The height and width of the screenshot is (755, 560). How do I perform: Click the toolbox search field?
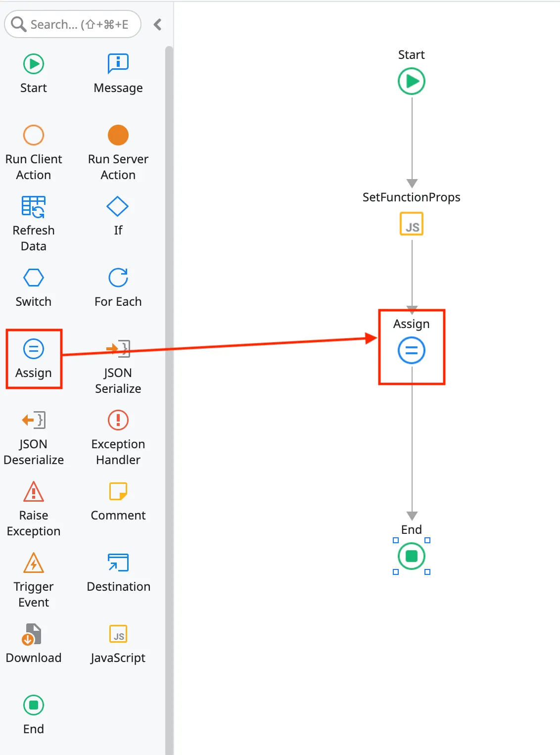point(73,24)
